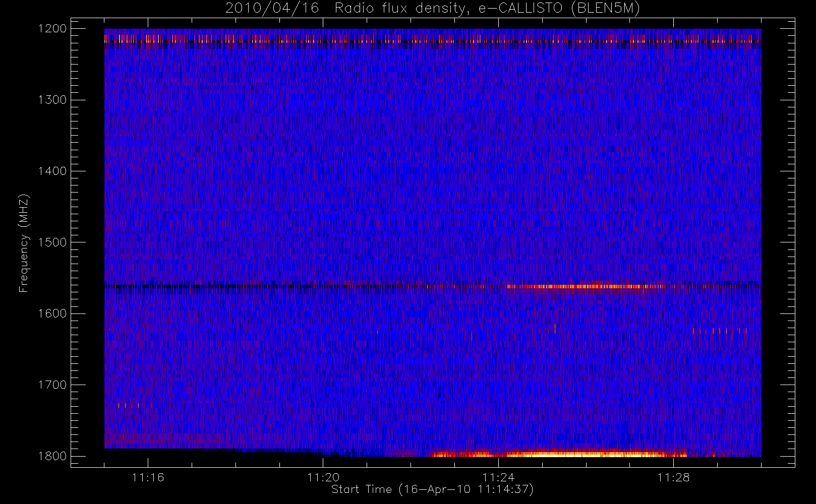
Task: Select the 1800 frequency axis label
Action: 52,456
